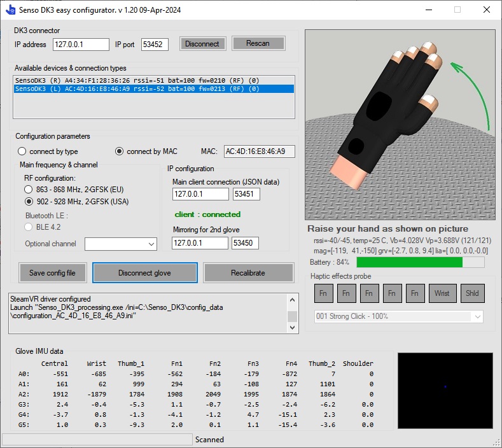Click the 'G5:' row label in IMU data
Screen dimensions: 502x448
(24, 424)
